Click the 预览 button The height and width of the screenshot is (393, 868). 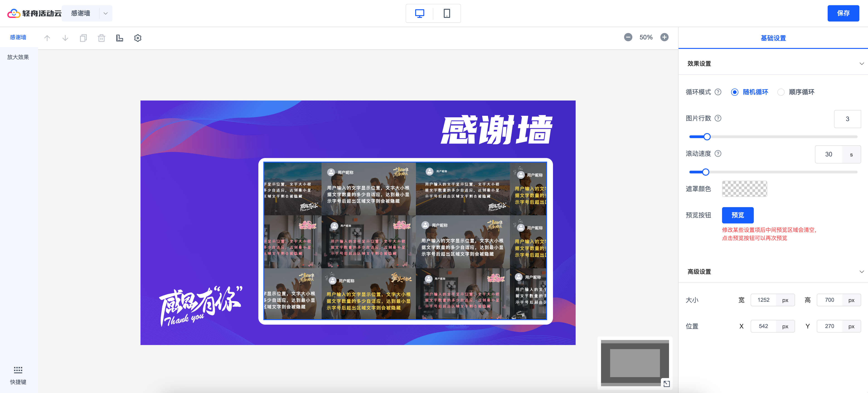[x=738, y=215]
